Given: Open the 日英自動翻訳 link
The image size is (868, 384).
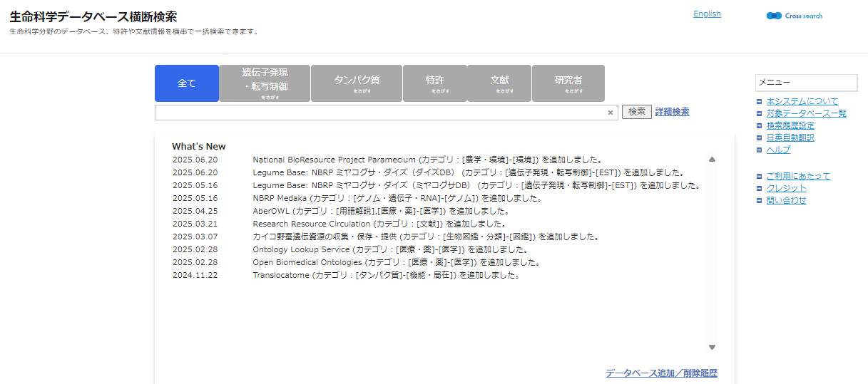Looking at the screenshot, I should click(x=790, y=137).
